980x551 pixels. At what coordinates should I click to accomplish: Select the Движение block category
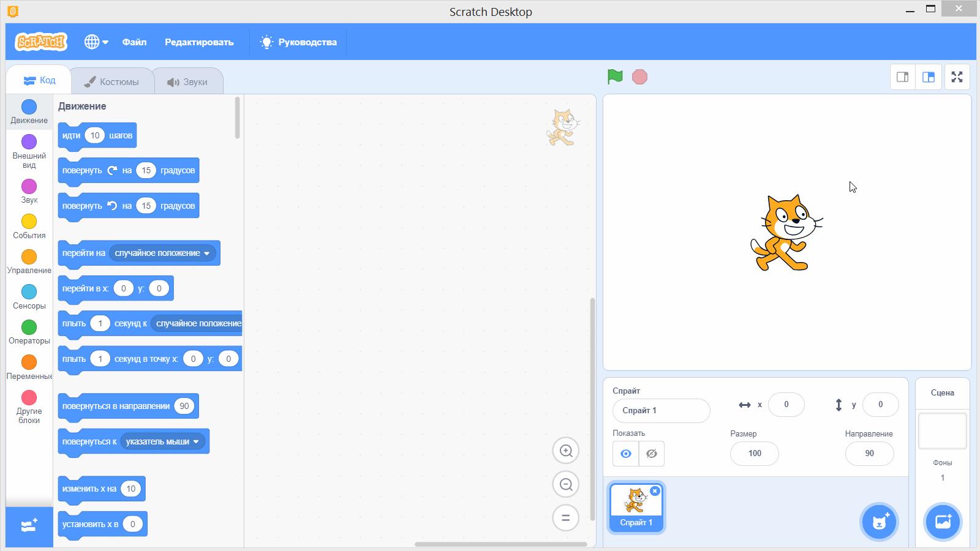(29, 111)
